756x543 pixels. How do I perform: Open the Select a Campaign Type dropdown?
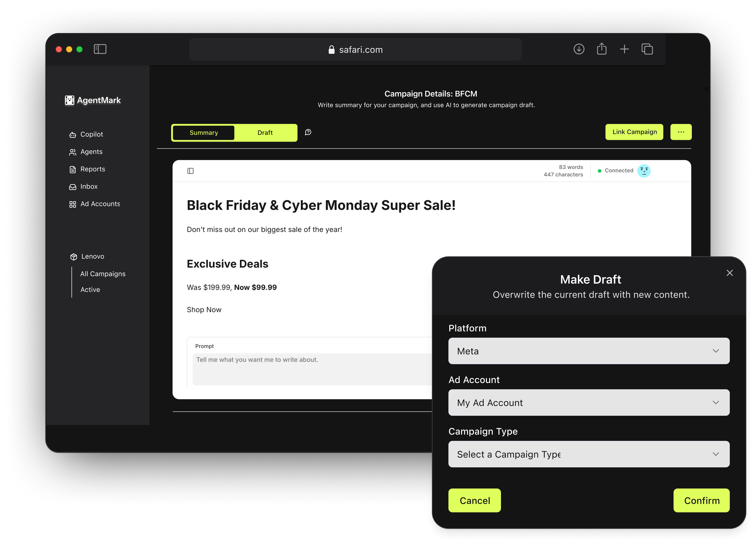(x=589, y=454)
